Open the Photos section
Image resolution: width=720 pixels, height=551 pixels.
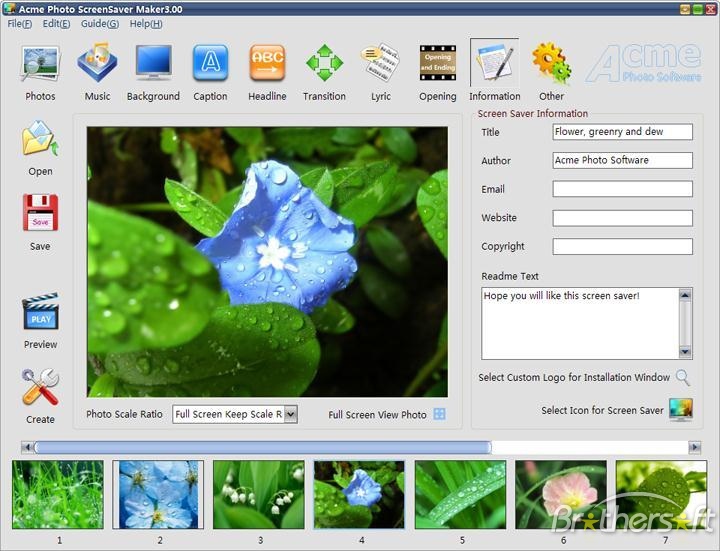pyautogui.click(x=40, y=64)
